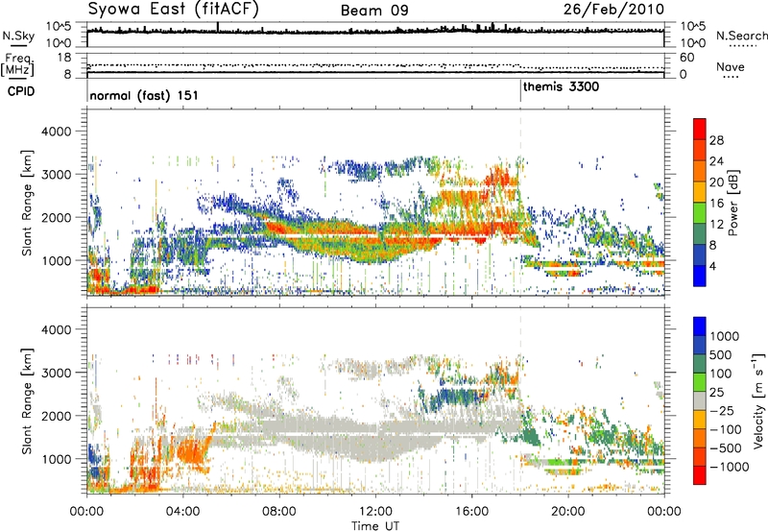Screen dimensions: 768x532
Task: Click the Velocity color bar value "500"
Action: coord(721,355)
